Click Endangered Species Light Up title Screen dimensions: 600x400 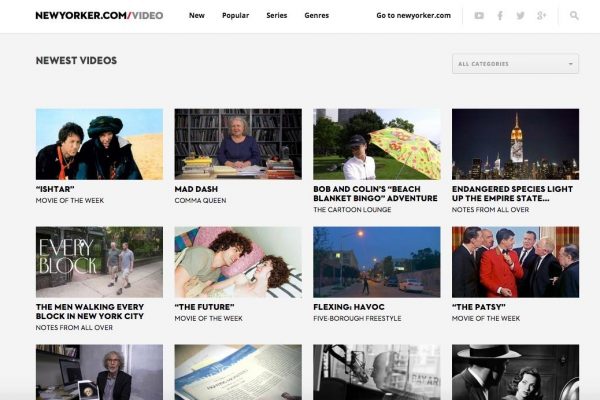point(512,194)
